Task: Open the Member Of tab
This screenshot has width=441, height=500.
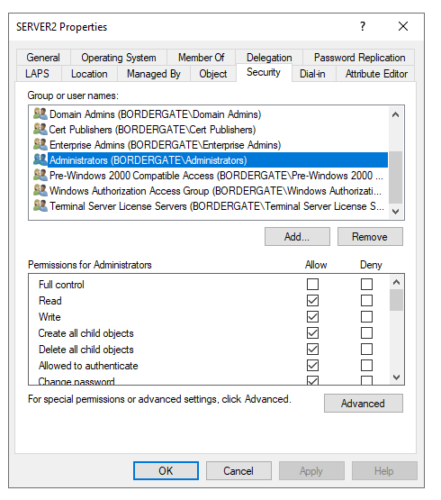Action: [201, 57]
